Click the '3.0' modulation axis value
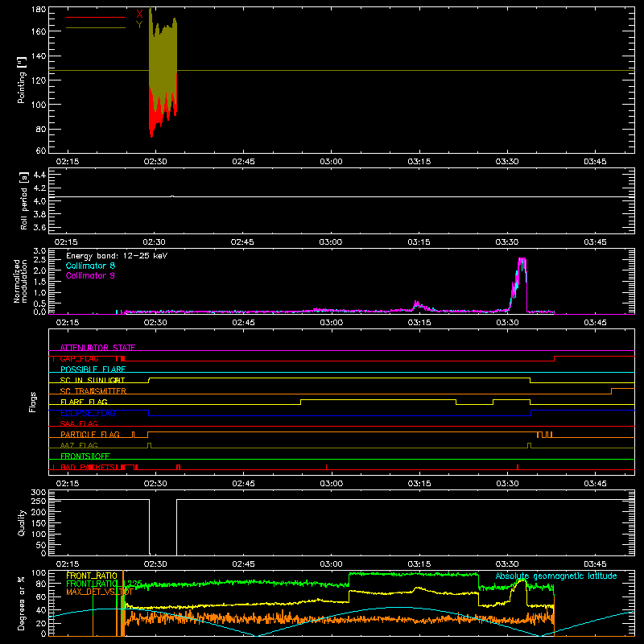Viewport: 644px width, 644px height. (39, 251)
